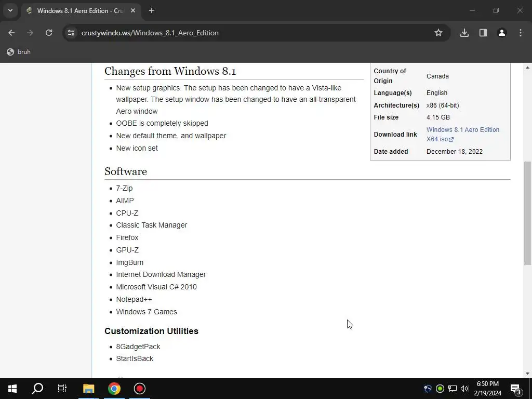532x399 pixels.
Task: Open the red recorder app on taskbar
Action: point(139,389)
